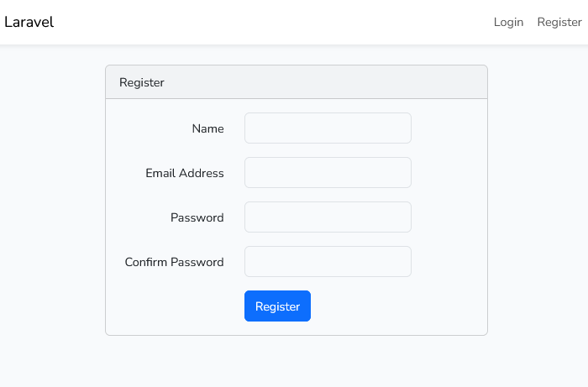Click blank area right of Name field
The image size is (588, 387).
click(449, 128)
